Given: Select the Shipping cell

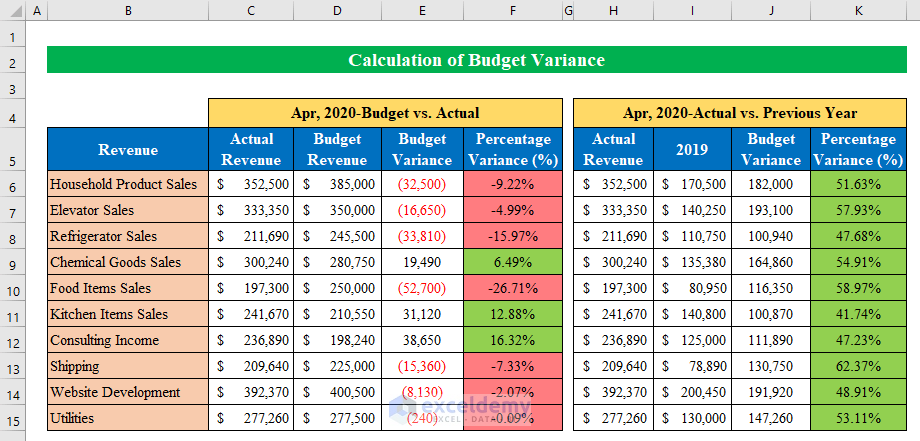Looking at the screenshot, I should click(128, 366).
